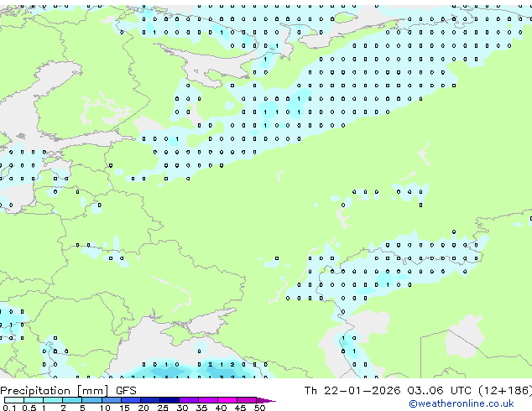This screenshot has width=532, height=411.
Task: Click the 30–35 mm purple legend swatch
Action: click(189, 400)
